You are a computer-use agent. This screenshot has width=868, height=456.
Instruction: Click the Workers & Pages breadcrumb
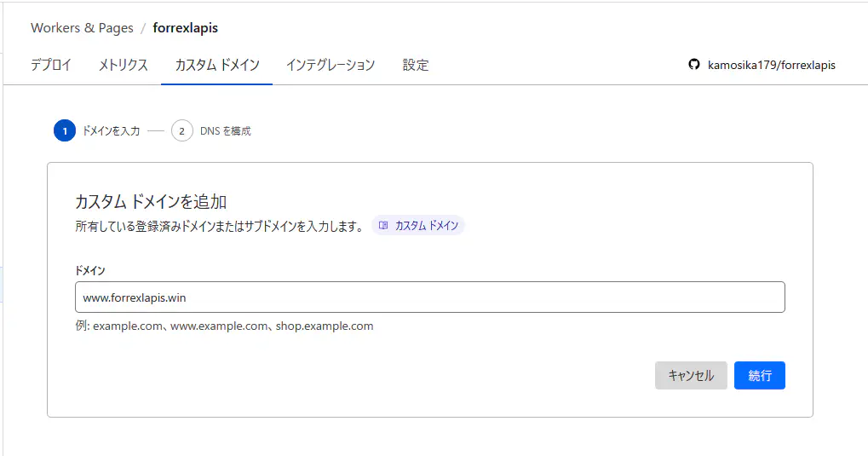[x=82, y=28]
